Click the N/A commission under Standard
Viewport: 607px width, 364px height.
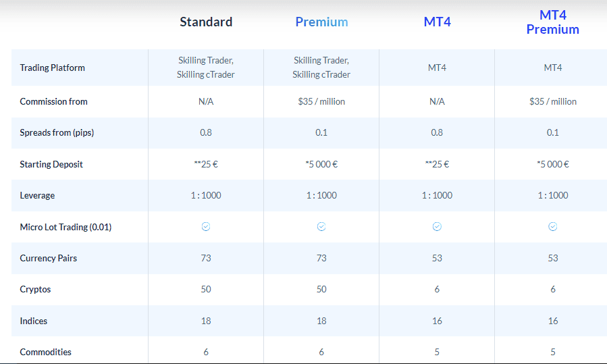click(x=206, y=101)
